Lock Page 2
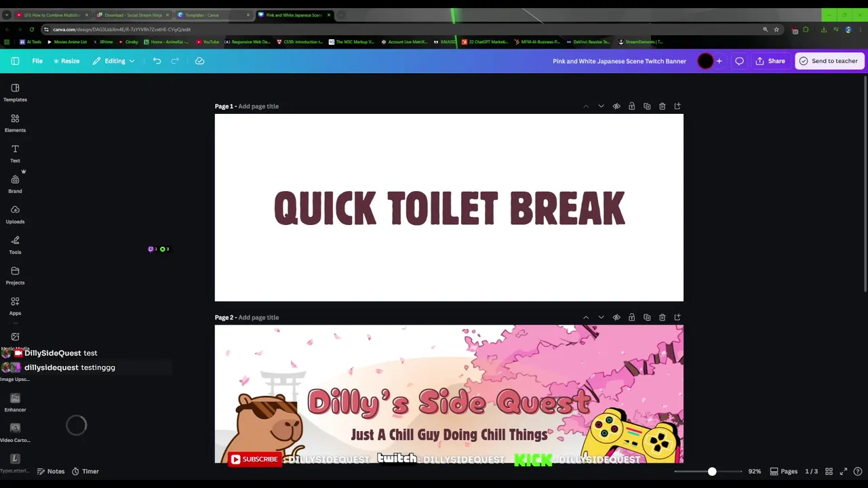Screen dimensions: 868x488 [x=631, y=317]
